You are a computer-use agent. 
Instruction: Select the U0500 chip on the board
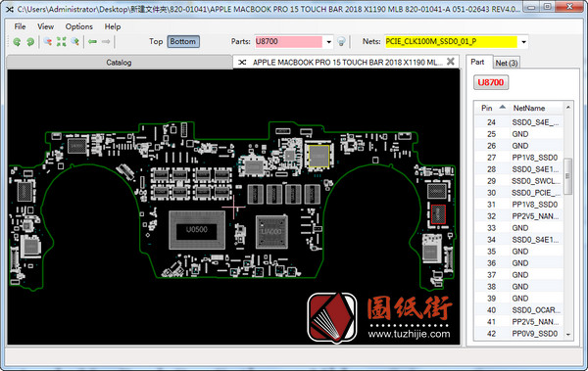coord(197,230)
